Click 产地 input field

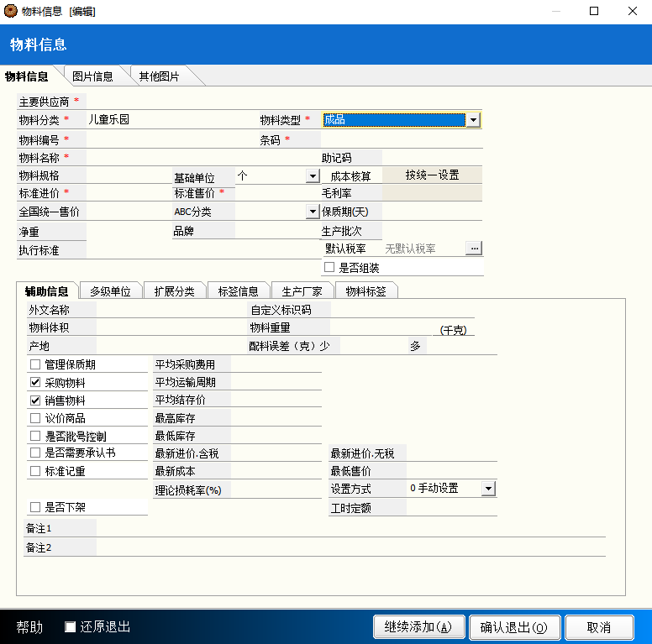pos(171,346)
